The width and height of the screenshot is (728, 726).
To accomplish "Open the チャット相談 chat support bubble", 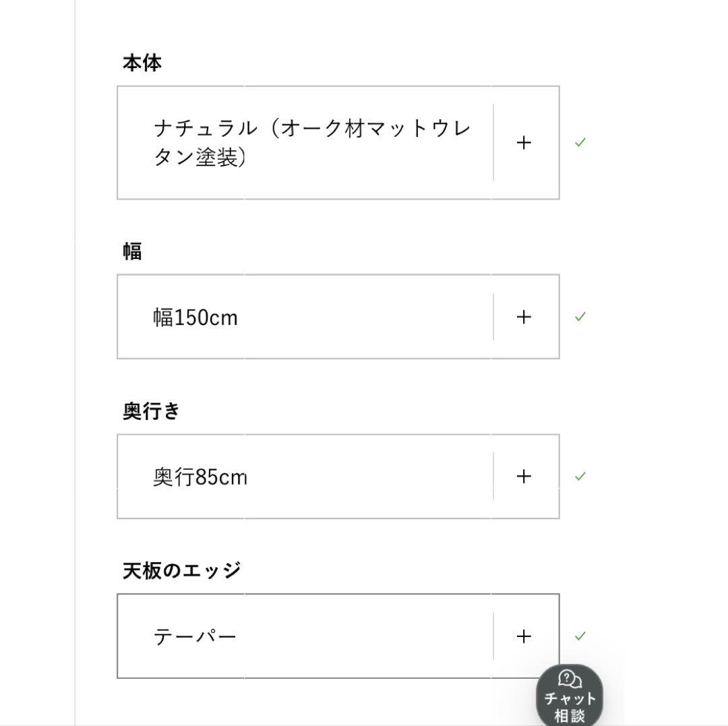I will 568,696.
